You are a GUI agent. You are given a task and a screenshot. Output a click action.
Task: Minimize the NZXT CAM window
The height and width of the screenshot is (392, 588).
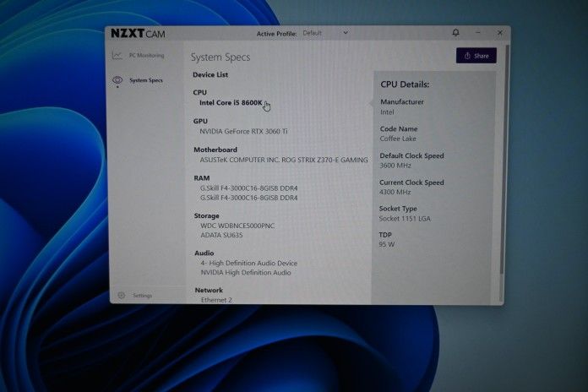[478, 33]
